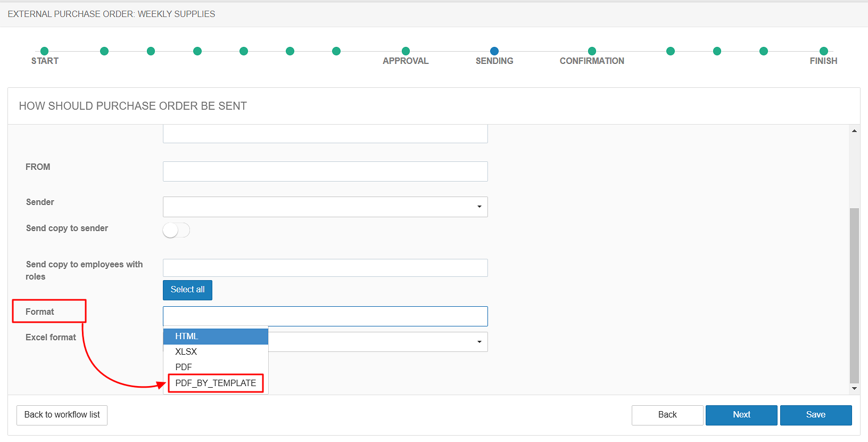
Task: Toggle the Send copy to sender switch
Action: [x=176, y=230]
